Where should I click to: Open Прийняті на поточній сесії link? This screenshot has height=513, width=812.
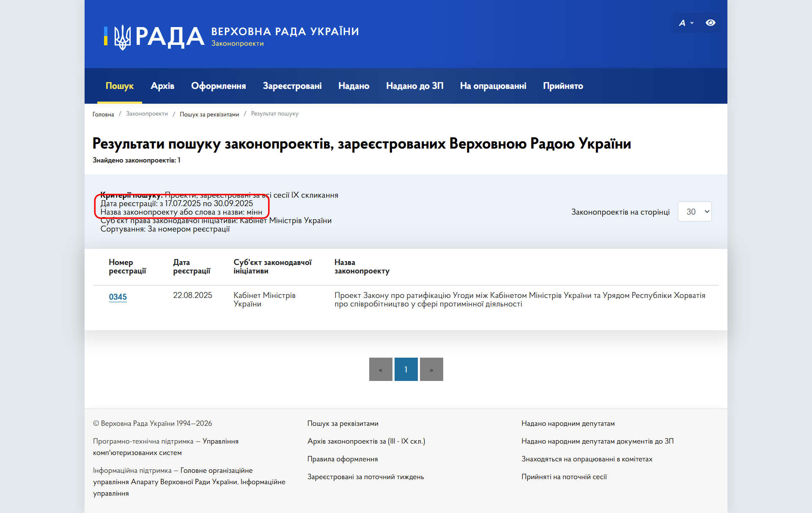564,477
